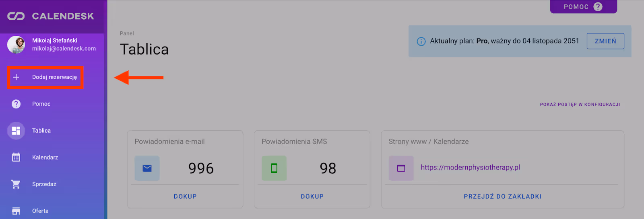Click the purple website window icon
The image size is (644, 219).
401,168
